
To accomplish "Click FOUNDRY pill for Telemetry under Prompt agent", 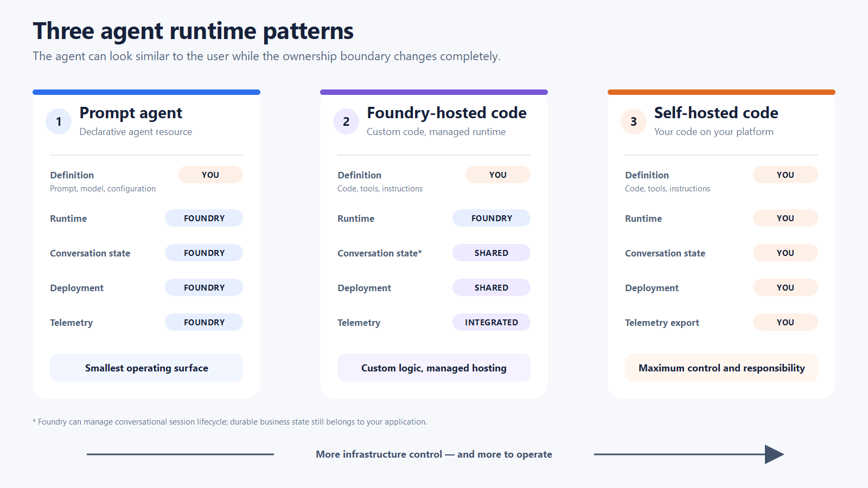I will (204, 322).
